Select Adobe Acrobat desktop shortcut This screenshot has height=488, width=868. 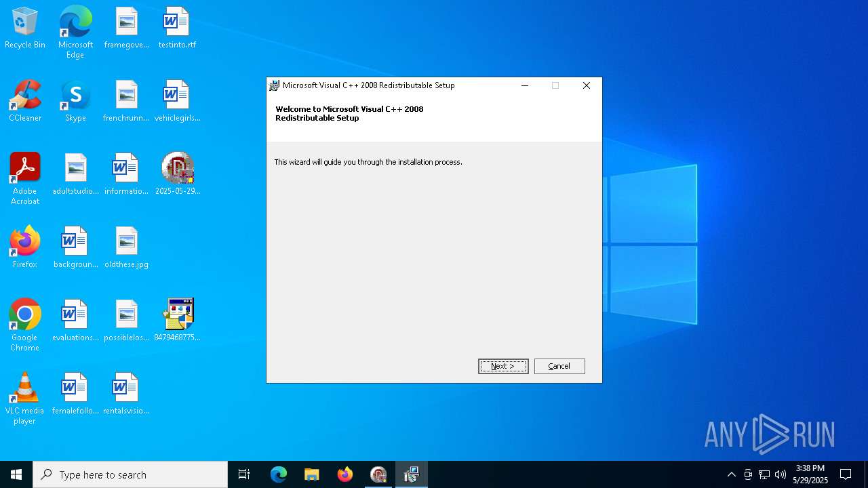tap(25, 179)
